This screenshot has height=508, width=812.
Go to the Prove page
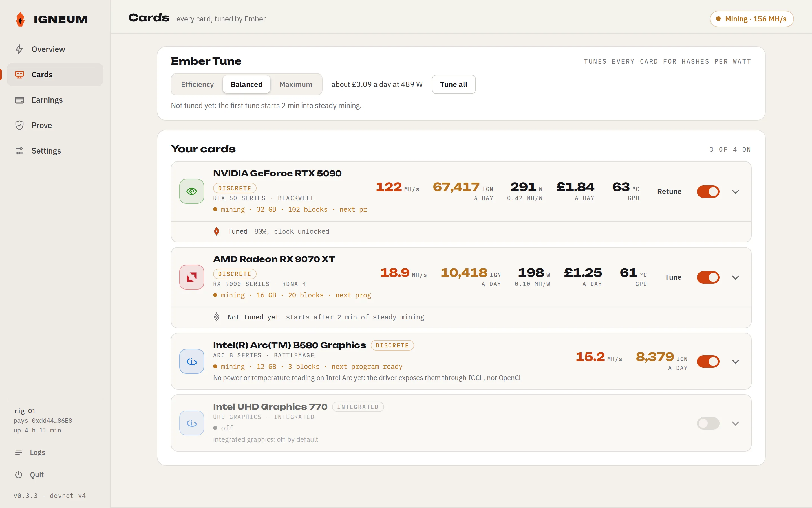[55, 125]
